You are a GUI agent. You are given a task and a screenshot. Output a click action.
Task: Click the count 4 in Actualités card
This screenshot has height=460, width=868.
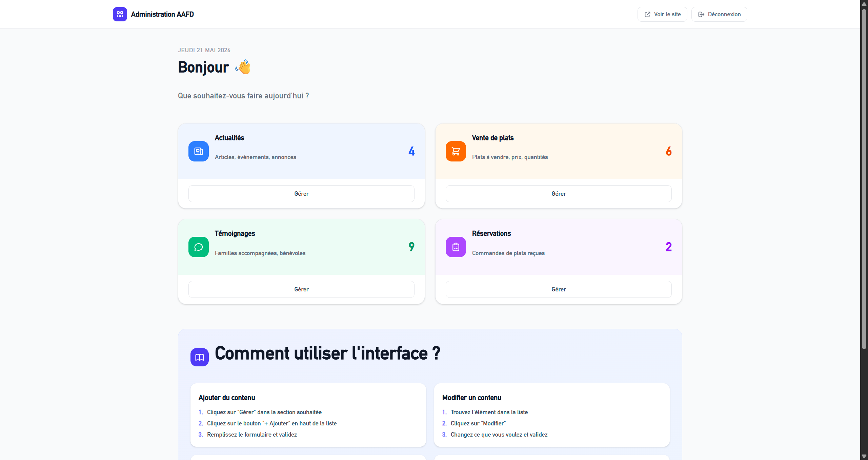point(411,151)
